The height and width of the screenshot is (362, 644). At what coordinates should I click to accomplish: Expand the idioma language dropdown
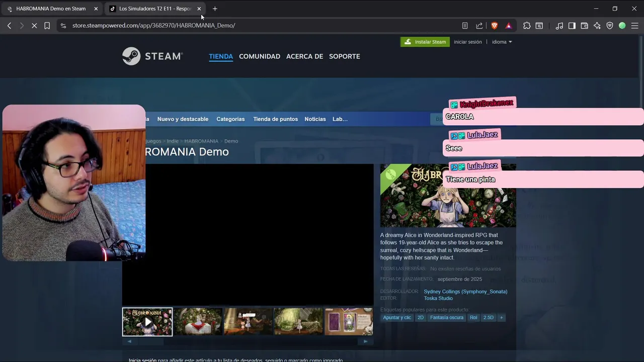click(502, 42)
